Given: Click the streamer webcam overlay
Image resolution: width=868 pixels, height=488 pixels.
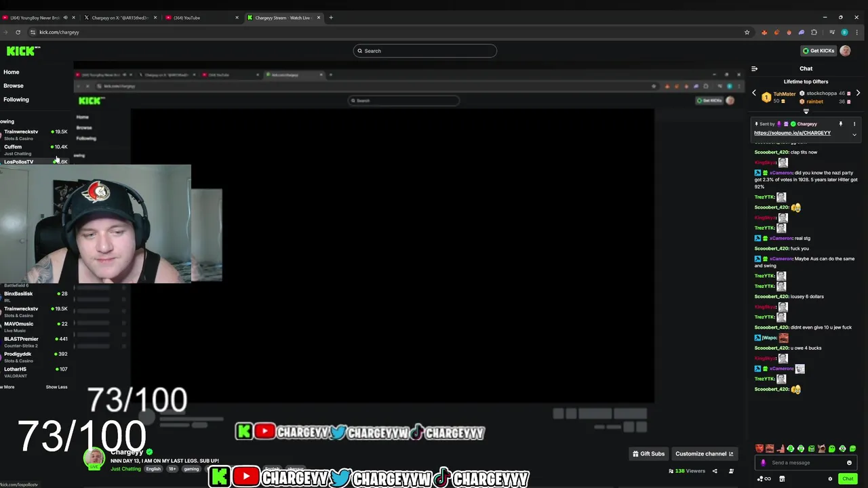Looking at the screenshot, I should [95, 224].
